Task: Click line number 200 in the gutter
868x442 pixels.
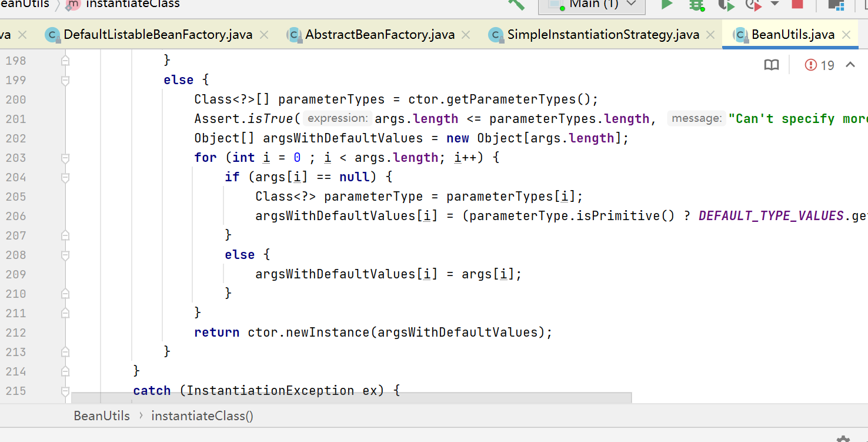Action: coord(16,99)
